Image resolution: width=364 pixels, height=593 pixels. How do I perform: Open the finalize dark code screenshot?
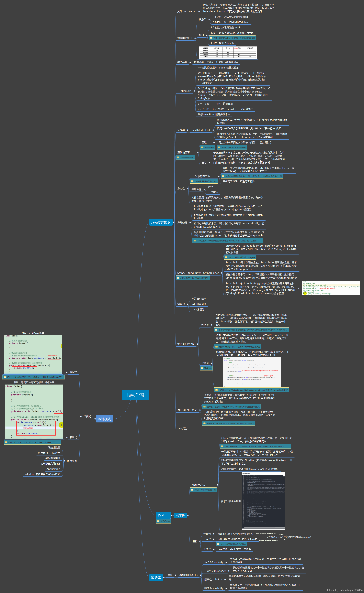click(x=263, y=501)
